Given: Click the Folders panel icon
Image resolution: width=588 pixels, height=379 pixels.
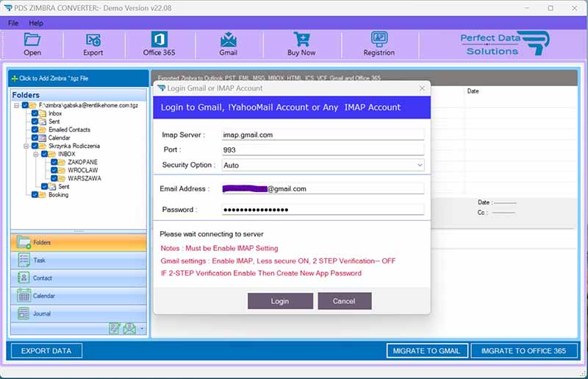Looking at the screenshot, I should (x=24, y=242).
